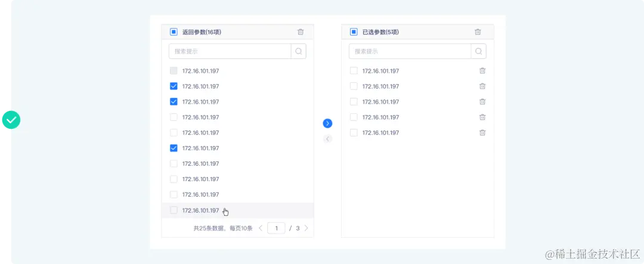Image resolution: width=644 pixels, height=264 pixels.
Task: Click the disabled gray checkbox in 返回参数 first row
Action: click(x=174, y=71)
